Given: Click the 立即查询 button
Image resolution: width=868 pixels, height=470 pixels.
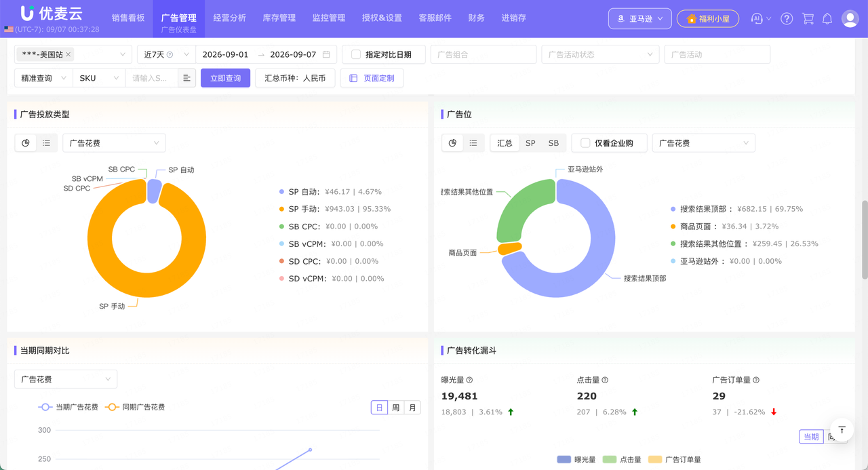Looking at the screenshot, I should coord(225,78).
